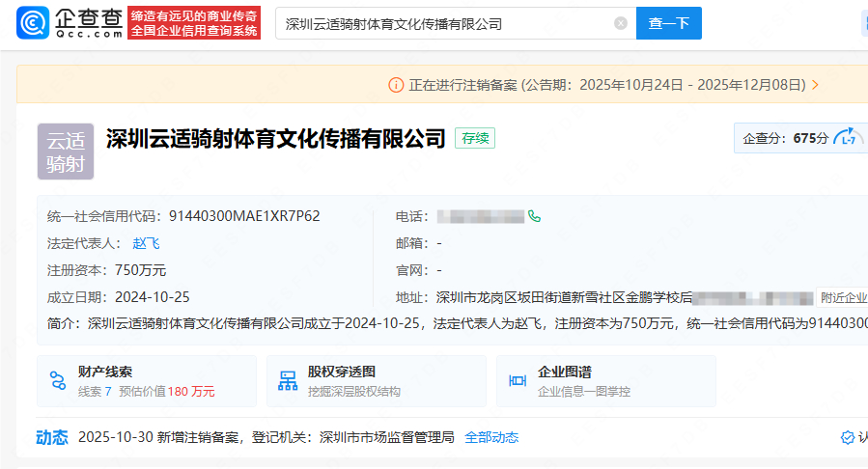The width and height of the screenshot is (868, 469).
Task: Open the 股权穿透图 card
Action: coord(377,381)
